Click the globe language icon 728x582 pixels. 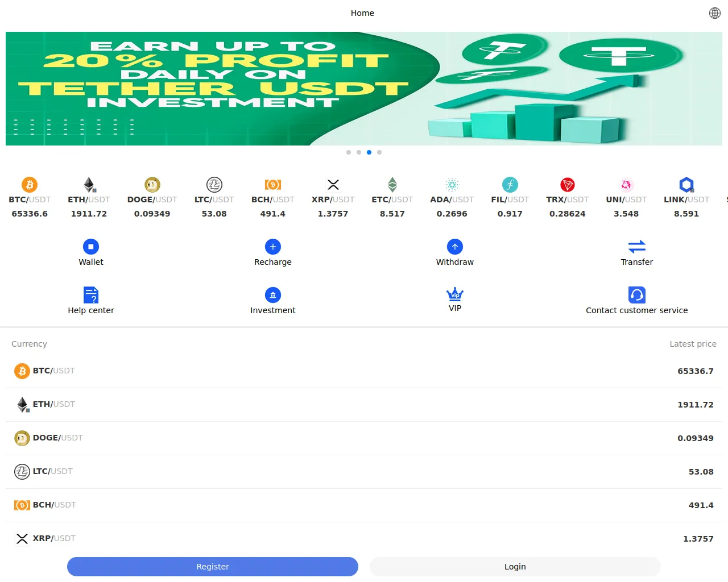715,13
